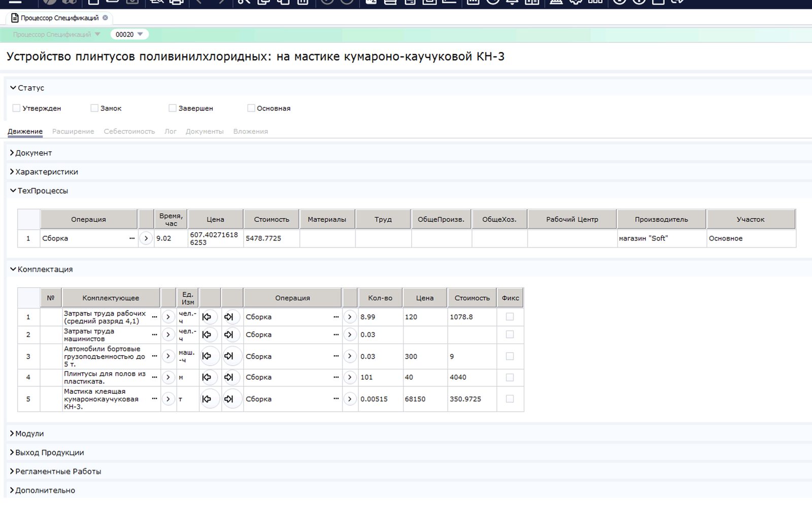The image size is (812, 512).
Task: Enable Фикс for Затраты труда рабочих row
Action: pos(510,317)
